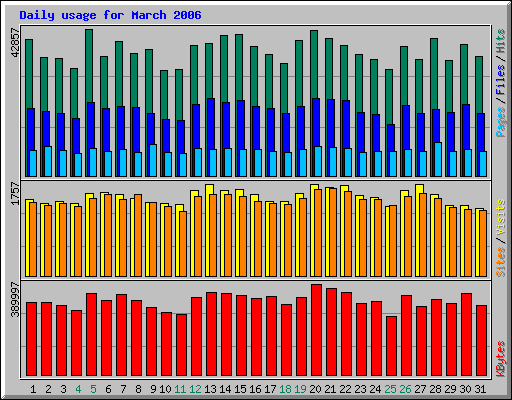
Task: Click the red KBytes bar for day 1
Action: (31, 339)
